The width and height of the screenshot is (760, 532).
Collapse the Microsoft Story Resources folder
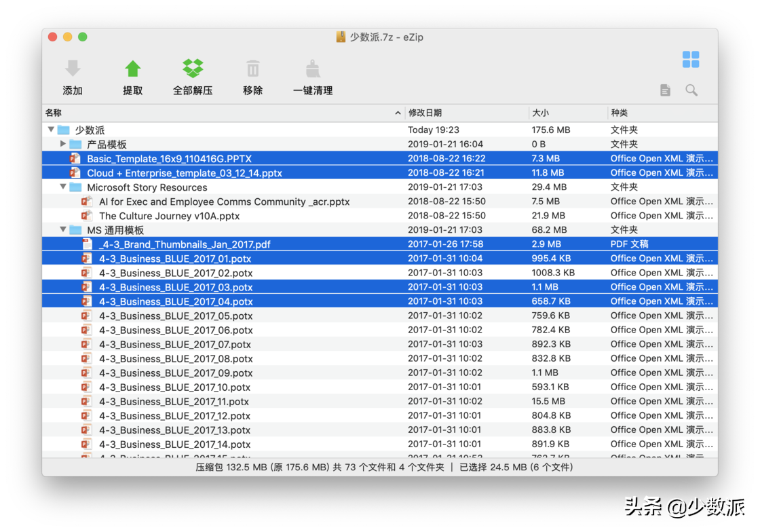[62, 187]
